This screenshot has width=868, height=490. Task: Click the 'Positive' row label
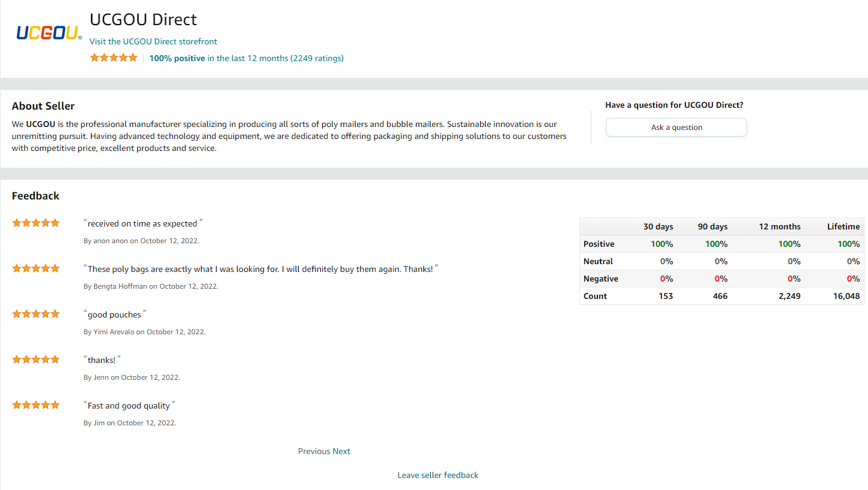[x=599, y=244]
